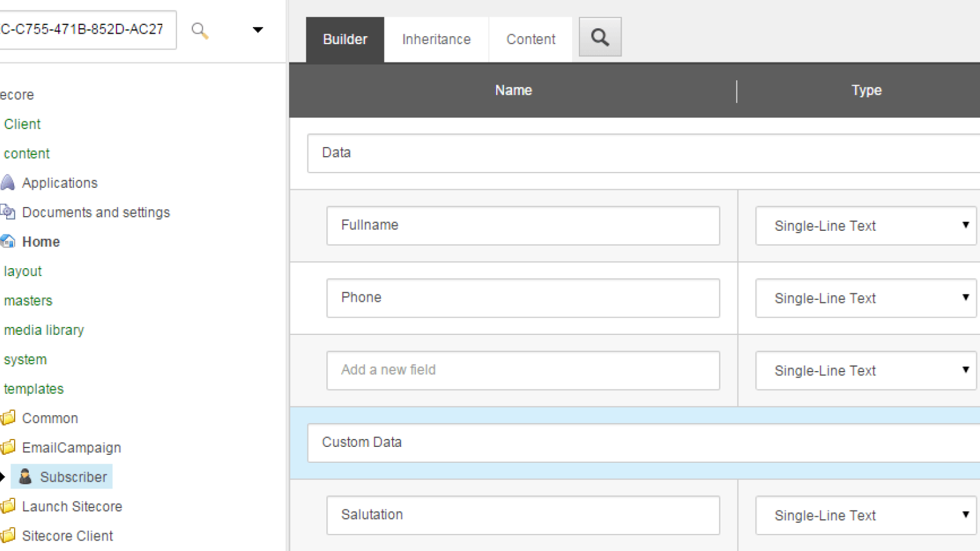980x551 pixels.
Task: Switch to the Inheritance tab
Action: click(x=435, y=39)
